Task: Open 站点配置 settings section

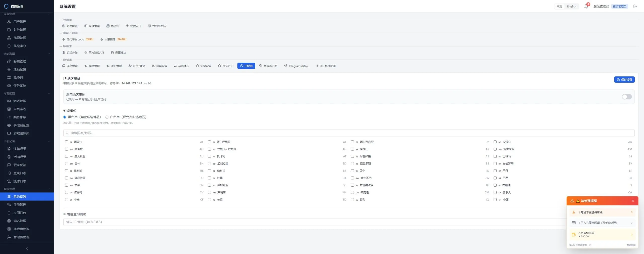Action: pos(70,26)
